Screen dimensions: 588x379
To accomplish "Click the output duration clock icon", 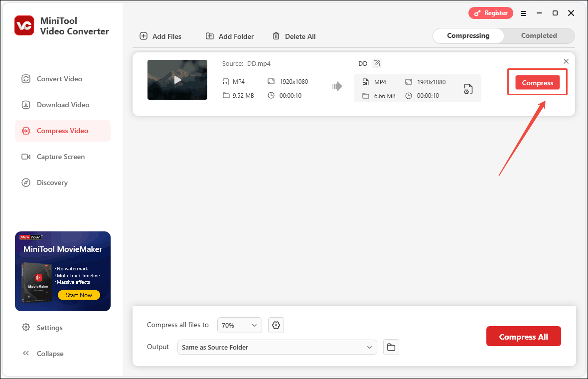I will (409, 96).
